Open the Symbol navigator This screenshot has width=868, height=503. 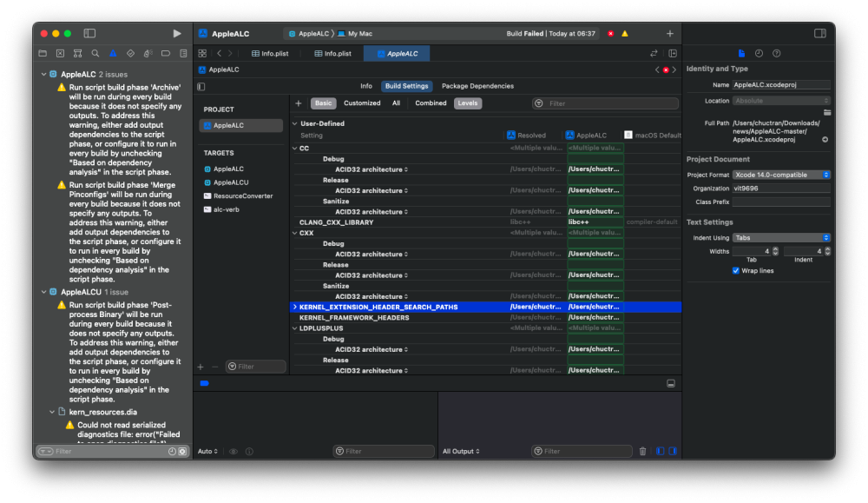[x=77, y=54]
